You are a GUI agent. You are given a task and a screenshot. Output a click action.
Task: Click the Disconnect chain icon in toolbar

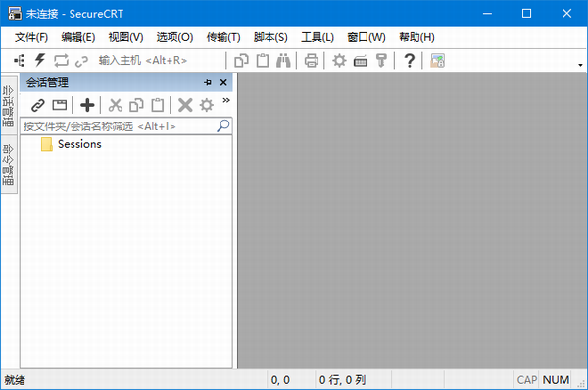81,61
